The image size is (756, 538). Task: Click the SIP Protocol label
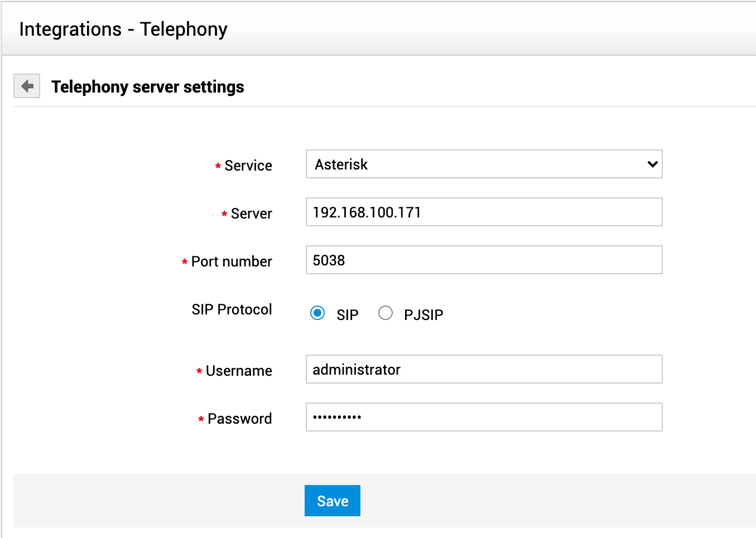(x=232, y=309)
